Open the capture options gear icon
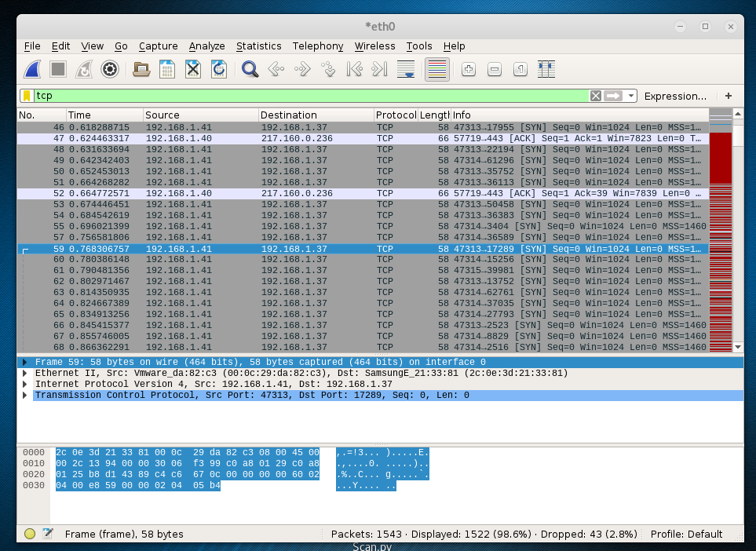Viewport: 756px width, 551px height. (x=109, y=69)
